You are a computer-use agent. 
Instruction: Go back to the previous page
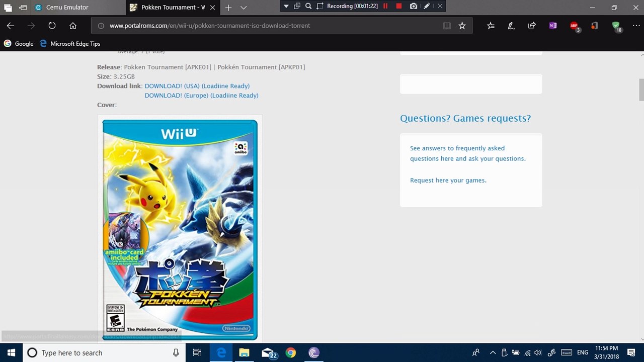click(10, 26)
